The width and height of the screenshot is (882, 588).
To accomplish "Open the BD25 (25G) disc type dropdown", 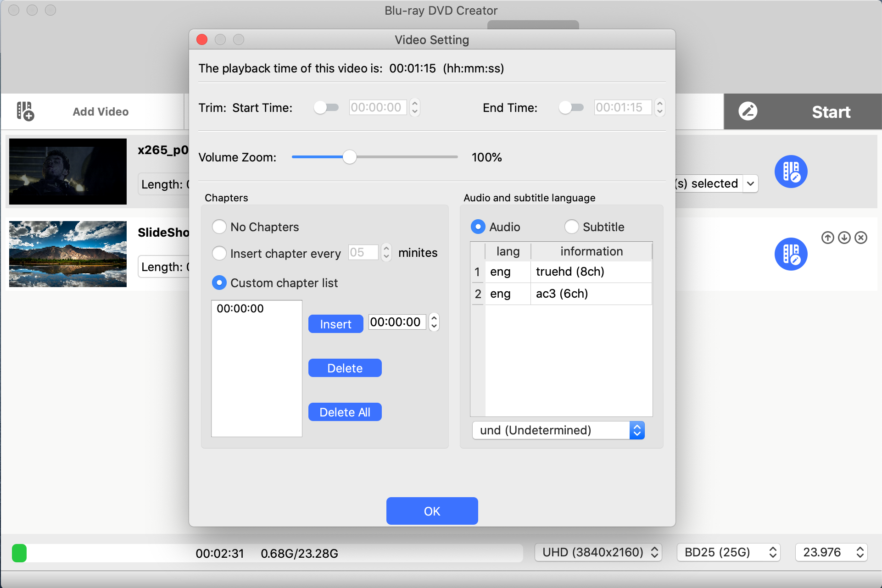I will click(728, 552).
